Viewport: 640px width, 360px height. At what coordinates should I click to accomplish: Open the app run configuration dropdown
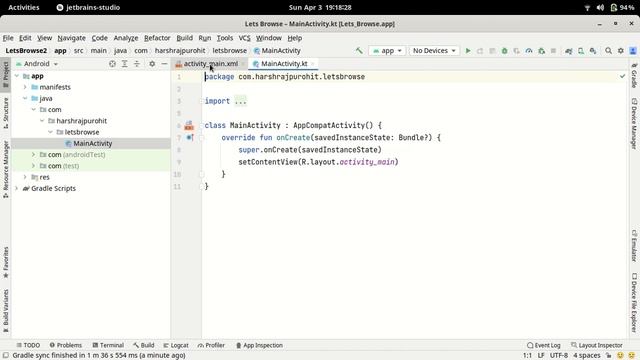point(387,51)
